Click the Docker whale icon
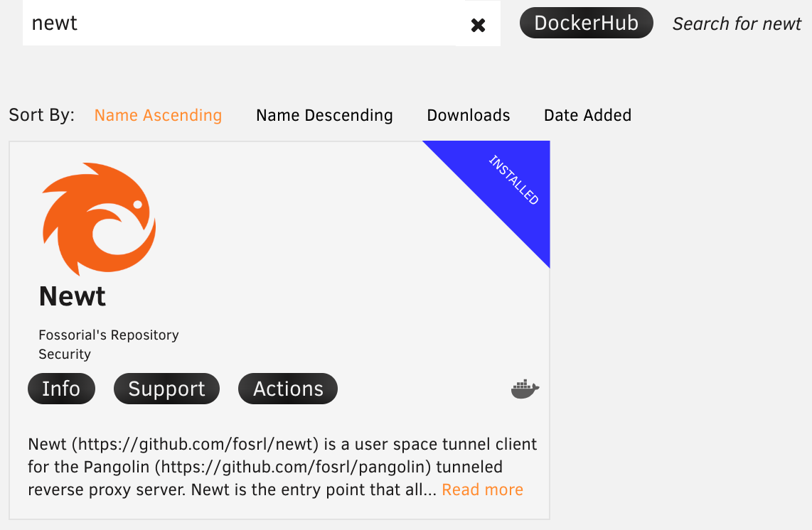Viewport: 812px width, 530px height. [x=525, y=389]
